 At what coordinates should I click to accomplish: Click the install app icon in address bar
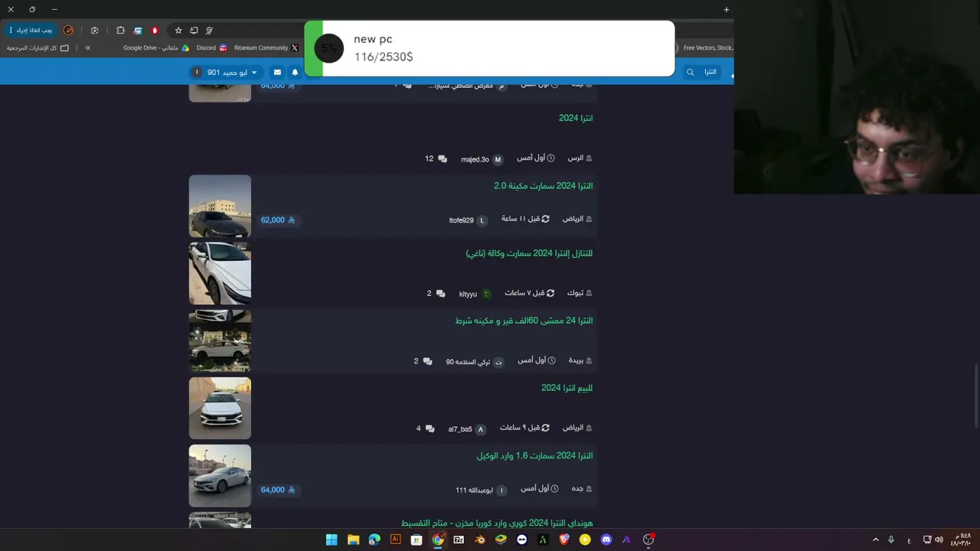[x=194, y=31]
